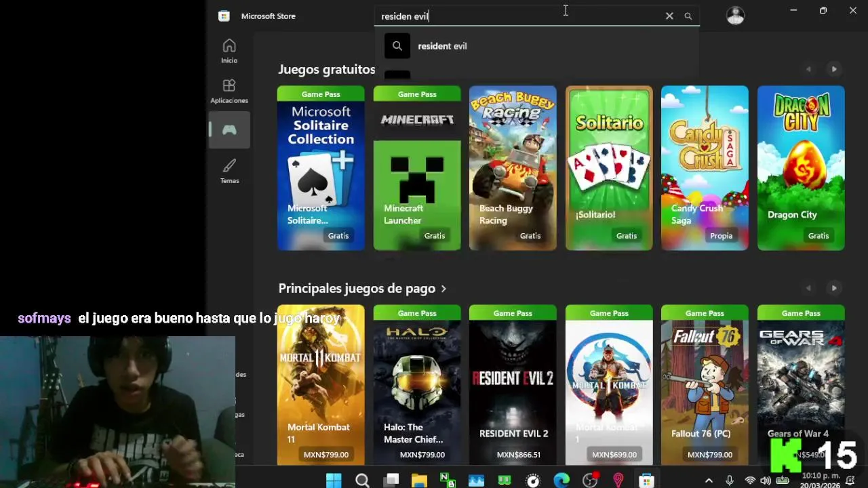Open the Aplicaciones section in sidebar

coord(229,91)
